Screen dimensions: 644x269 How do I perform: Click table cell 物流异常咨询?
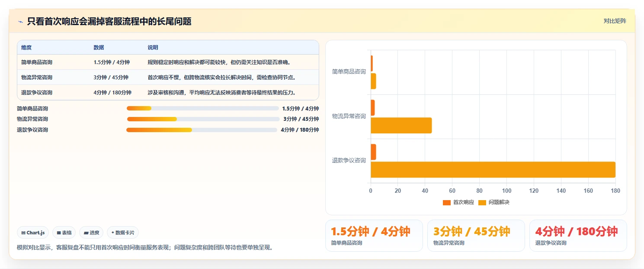click(x=37, y=78)
